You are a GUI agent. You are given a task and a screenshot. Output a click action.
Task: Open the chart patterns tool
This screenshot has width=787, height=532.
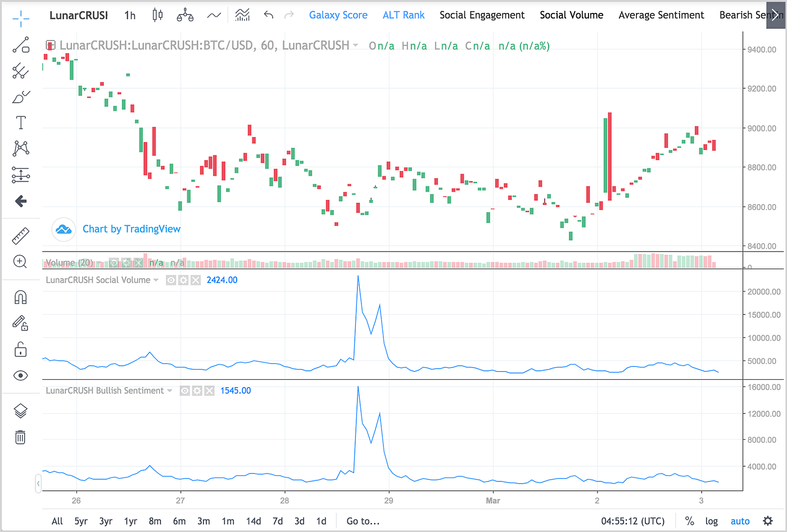(21, 148)
